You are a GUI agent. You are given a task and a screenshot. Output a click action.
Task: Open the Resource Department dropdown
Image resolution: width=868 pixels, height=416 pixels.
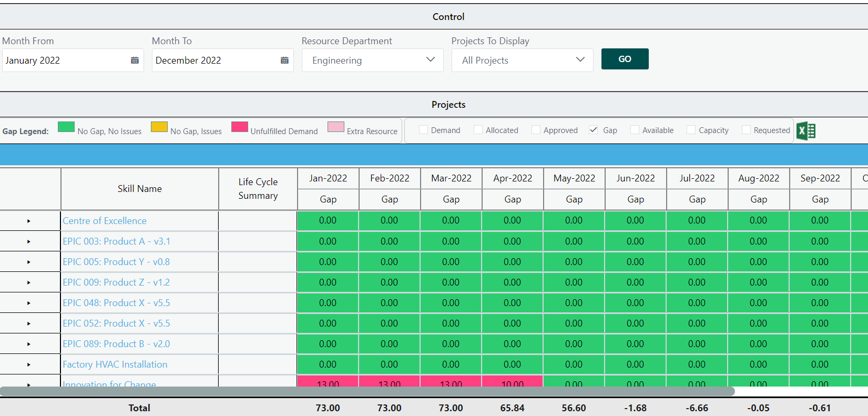pyautogui.click(x=373, y=60)
